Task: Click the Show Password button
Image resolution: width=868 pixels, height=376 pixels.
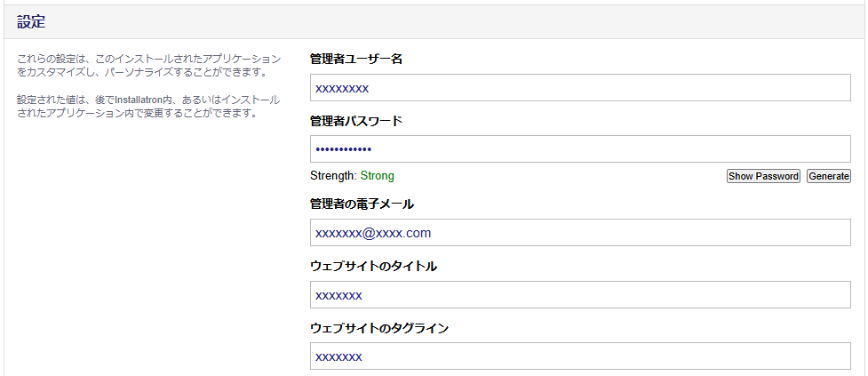Action: (763, 176)
